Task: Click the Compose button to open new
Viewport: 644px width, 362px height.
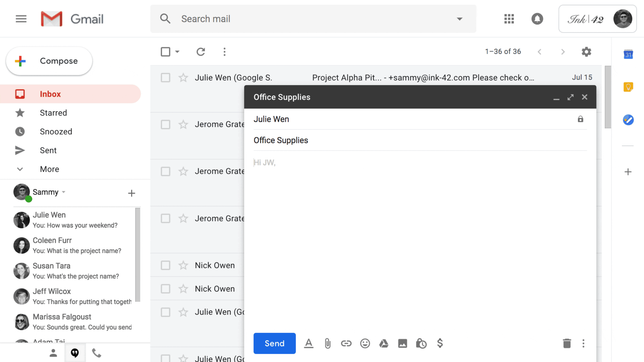Action: [x=50, y=61]
